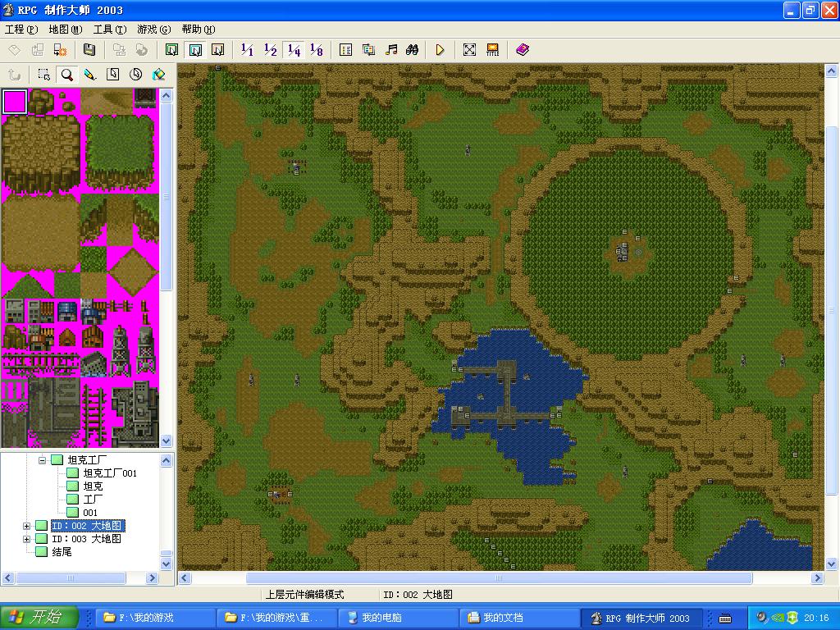
Task: Open the 工具(T) menu
Action: pos(110,30)
